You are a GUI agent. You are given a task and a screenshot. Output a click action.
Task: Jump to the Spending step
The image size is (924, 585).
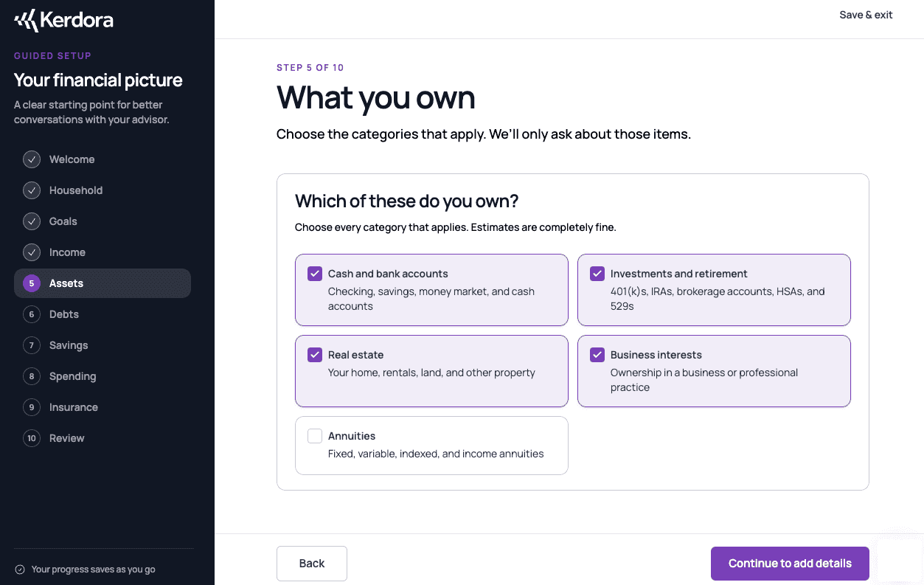point(103,376)
